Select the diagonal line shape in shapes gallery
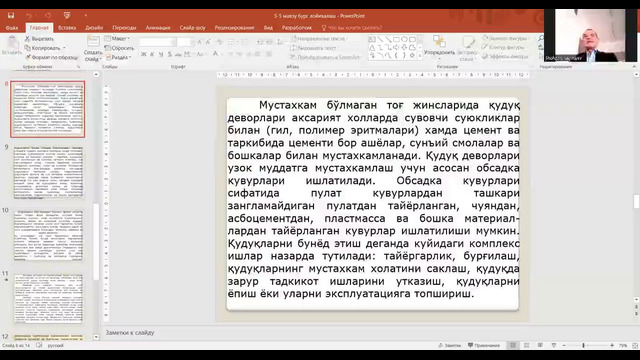 pos(380,40)
